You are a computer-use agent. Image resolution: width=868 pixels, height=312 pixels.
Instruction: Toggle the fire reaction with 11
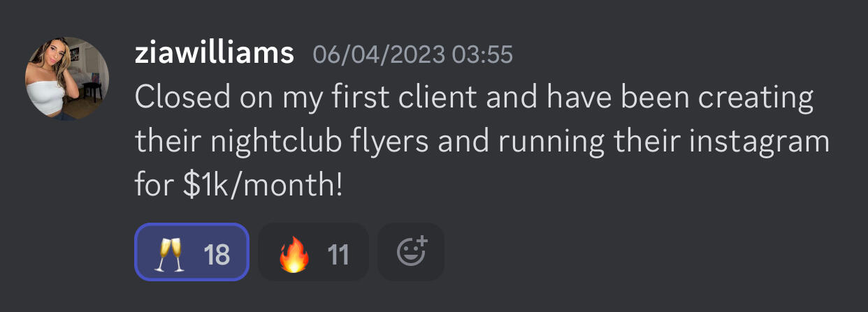[313, 253]
